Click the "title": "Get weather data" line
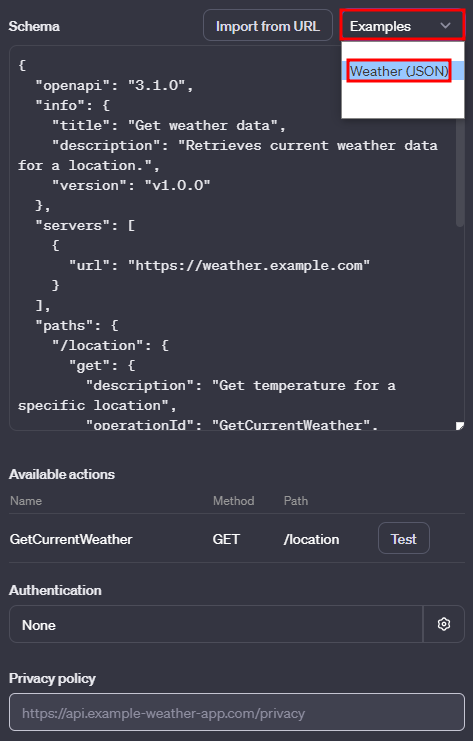This screenshot has height=741, width=473. coord(169,126)
